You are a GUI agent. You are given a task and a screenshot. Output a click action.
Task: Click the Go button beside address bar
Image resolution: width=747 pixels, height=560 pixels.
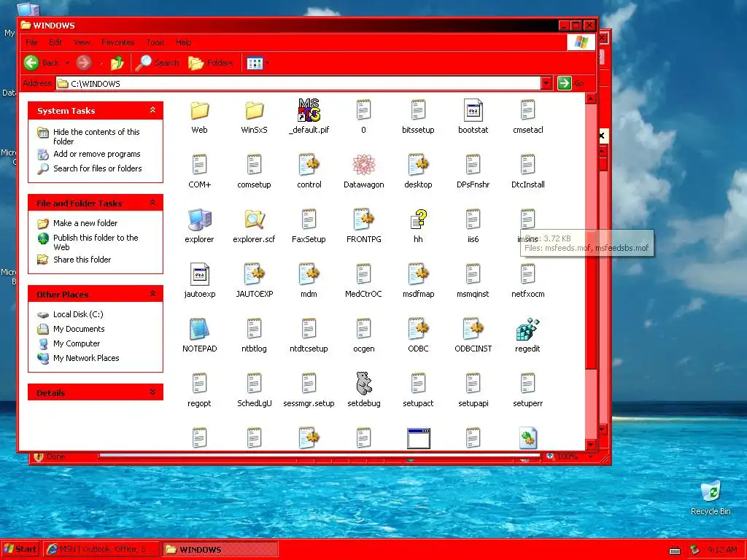coord(570,83)
